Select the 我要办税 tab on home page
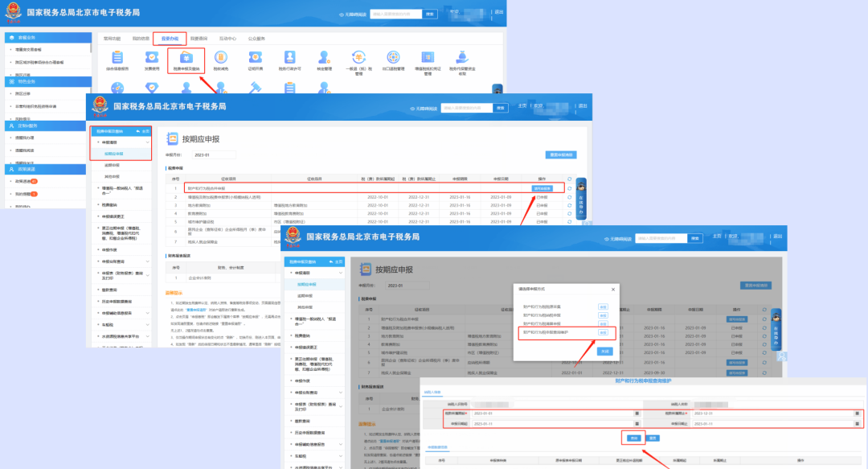The width and height of the screenshot is (868, 469). click(x=170, y=39)
